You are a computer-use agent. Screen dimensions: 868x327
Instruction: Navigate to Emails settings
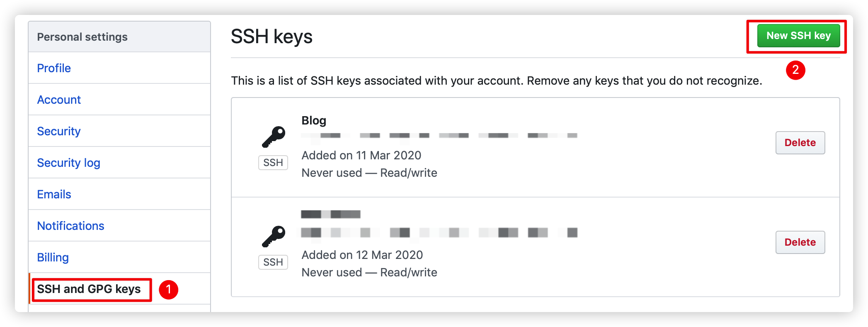54,194
